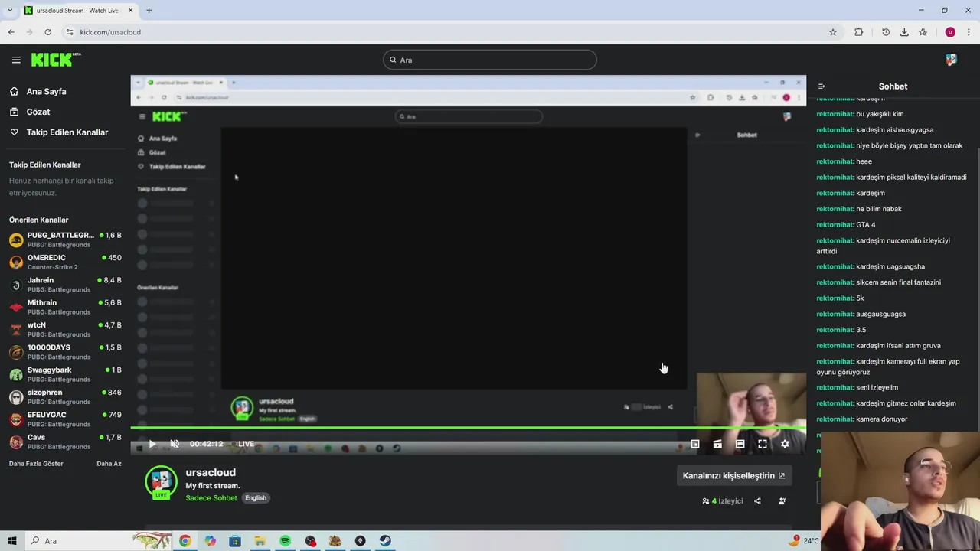Open the player settings gear
The height and width of the screenshot is (551, 980).
pyautogui.click(x=785, y=444)
